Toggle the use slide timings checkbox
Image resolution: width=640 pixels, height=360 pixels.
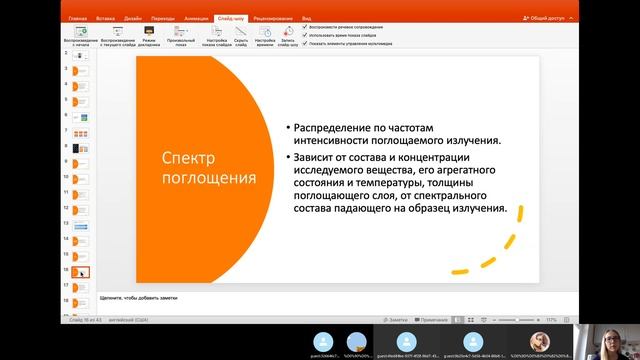point(304,35)
